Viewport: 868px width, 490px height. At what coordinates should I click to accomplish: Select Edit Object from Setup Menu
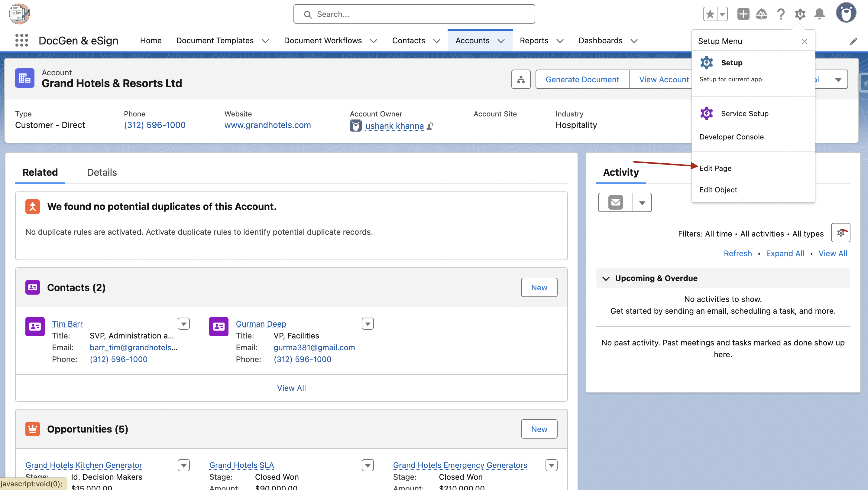718,190
